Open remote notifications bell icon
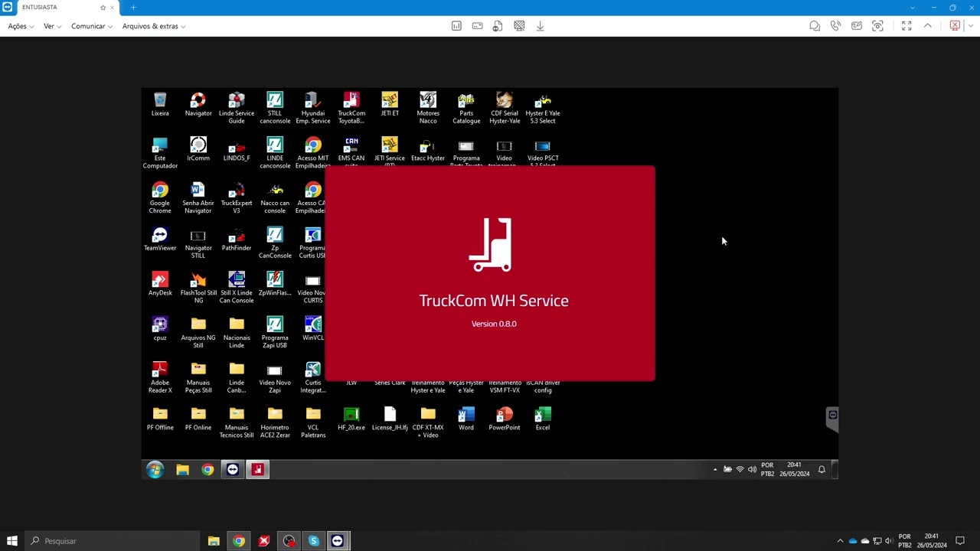This screenshot has height=551, width=980. 822,469
